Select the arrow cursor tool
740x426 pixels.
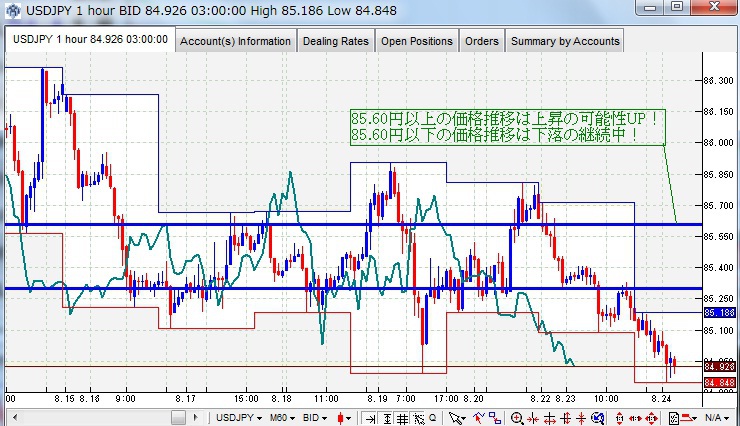click(x=456, y=417)
